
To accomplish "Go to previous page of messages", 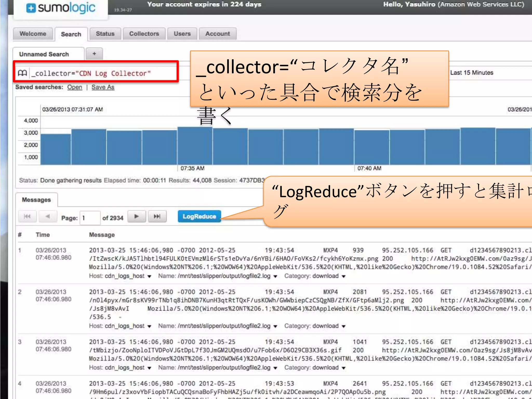I will click(48, 216).
